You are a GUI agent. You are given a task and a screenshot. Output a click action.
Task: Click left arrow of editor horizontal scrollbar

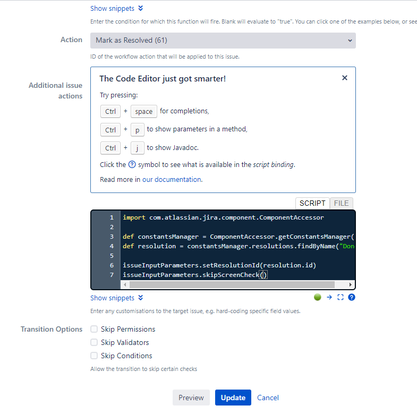[x=125, y=284]
